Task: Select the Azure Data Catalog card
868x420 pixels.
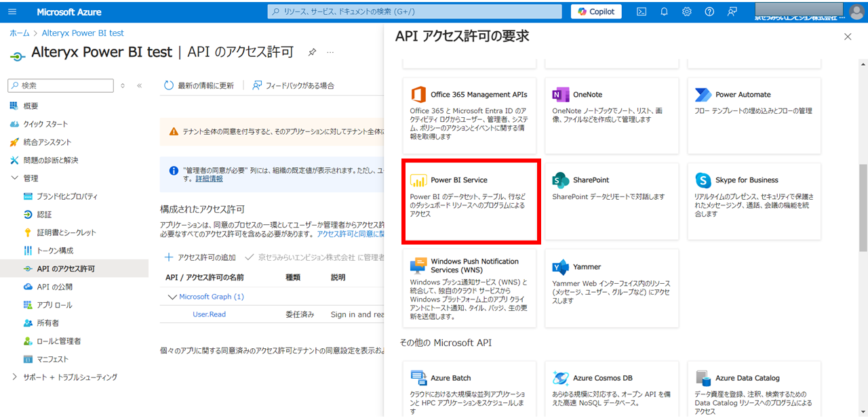Action: tap(754, 390)
